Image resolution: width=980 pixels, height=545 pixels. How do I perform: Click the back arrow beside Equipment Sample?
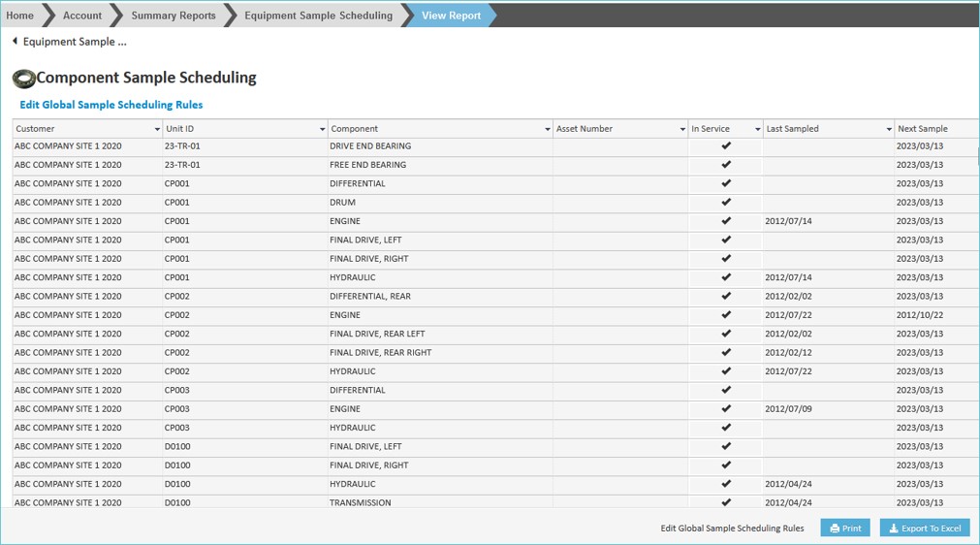click(x=15, y=42)
